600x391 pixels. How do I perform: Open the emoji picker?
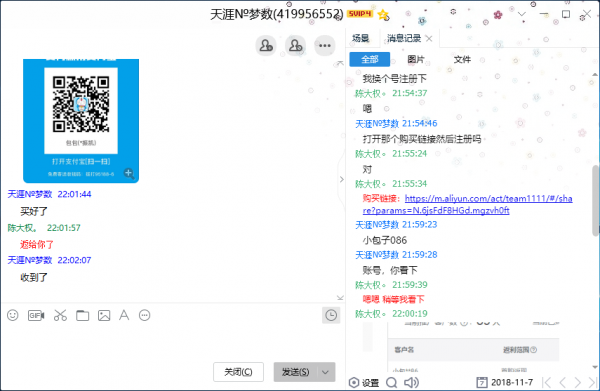(13, 315)
